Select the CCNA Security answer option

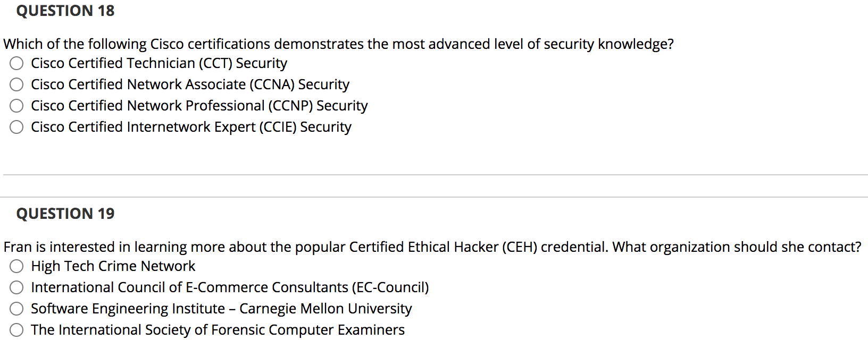pos(16,84)
